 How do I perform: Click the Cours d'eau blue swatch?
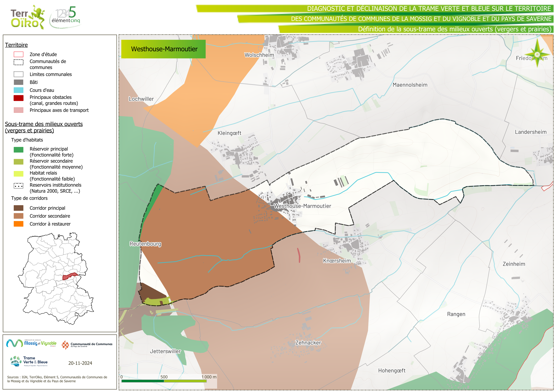point(19,90)
